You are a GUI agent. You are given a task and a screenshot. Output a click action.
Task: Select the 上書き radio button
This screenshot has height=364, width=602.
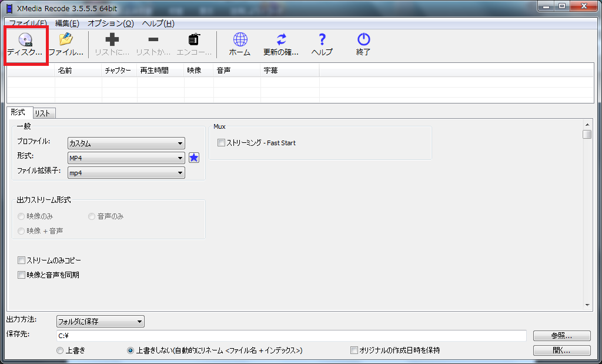(59, 350)
